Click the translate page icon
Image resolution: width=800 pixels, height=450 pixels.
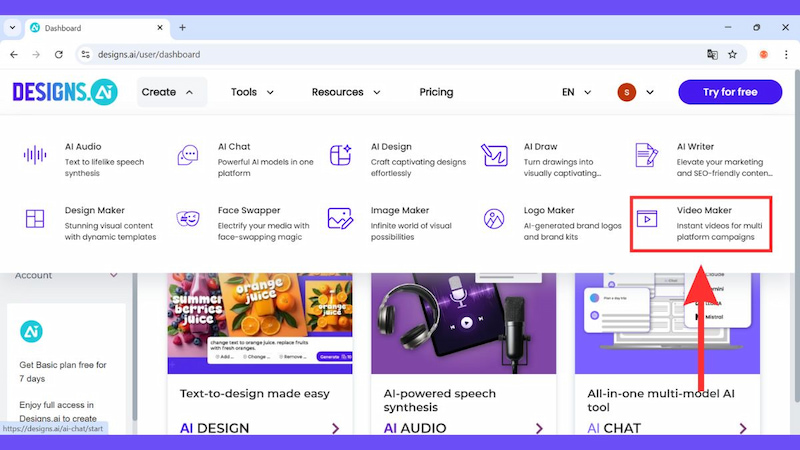(712, 55)
